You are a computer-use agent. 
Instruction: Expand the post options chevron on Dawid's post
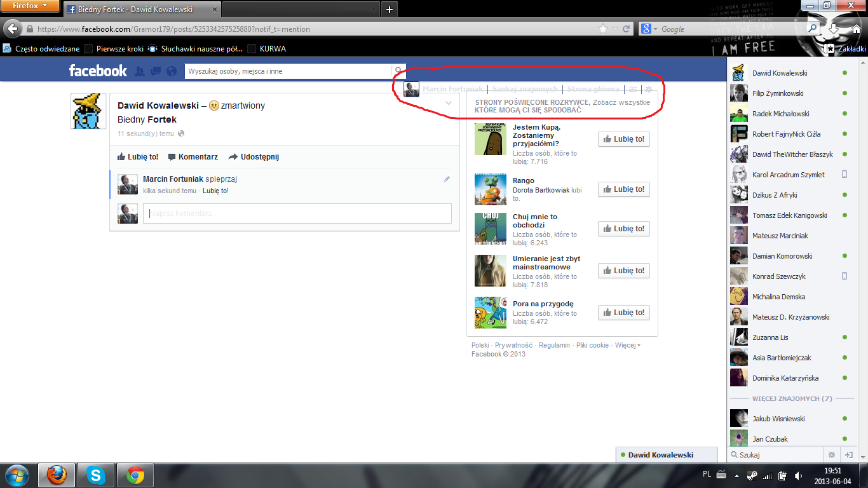point(449,103)
